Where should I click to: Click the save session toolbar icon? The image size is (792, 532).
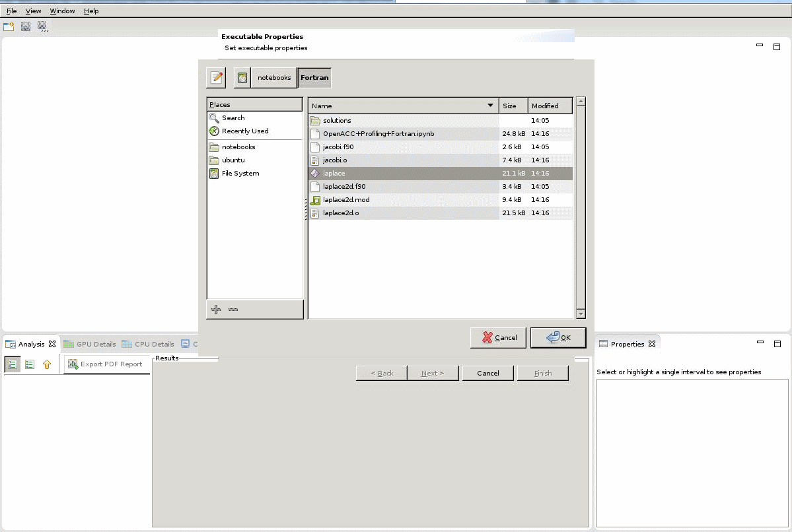26,26
